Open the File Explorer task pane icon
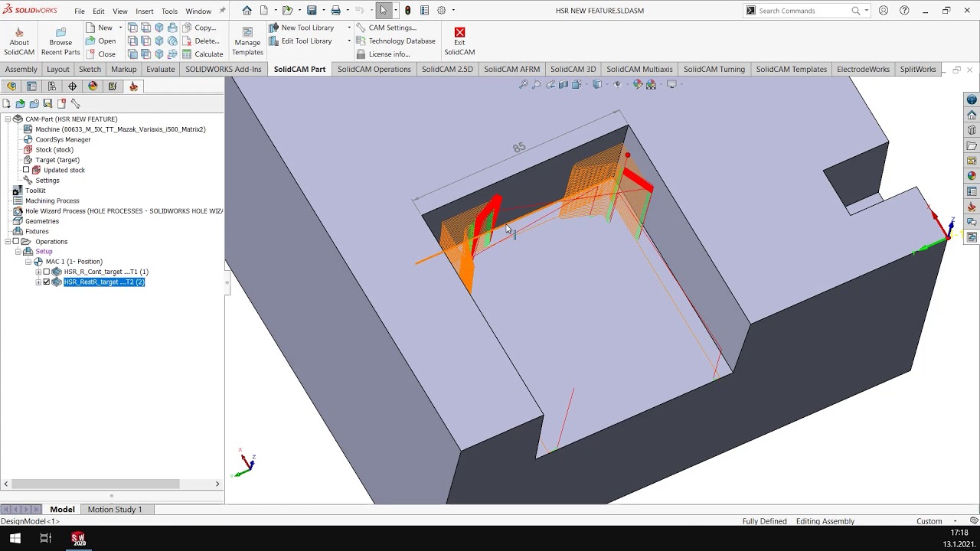The image size is (980, 551). 972,145
